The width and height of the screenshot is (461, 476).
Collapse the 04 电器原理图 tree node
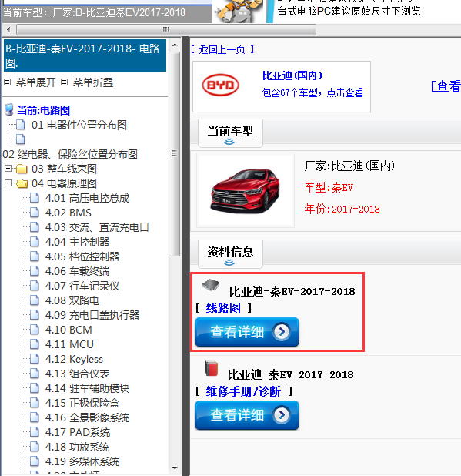pos(8,183)
